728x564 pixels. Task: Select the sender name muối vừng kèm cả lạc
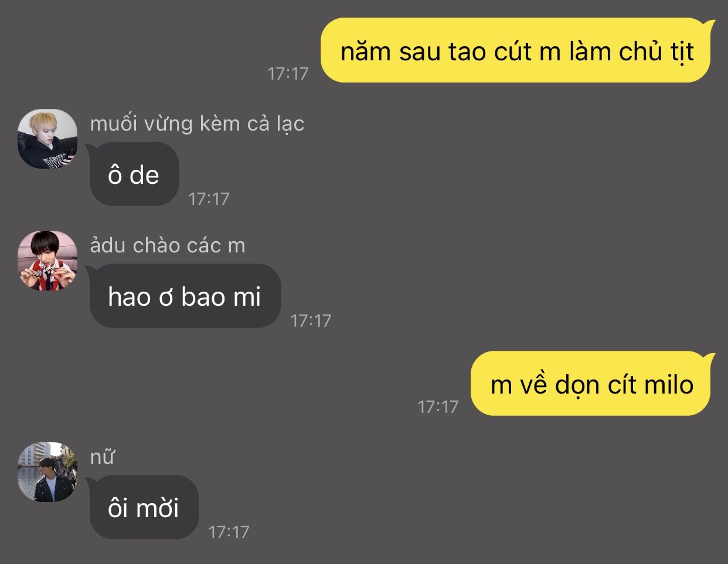pos(197,124)
